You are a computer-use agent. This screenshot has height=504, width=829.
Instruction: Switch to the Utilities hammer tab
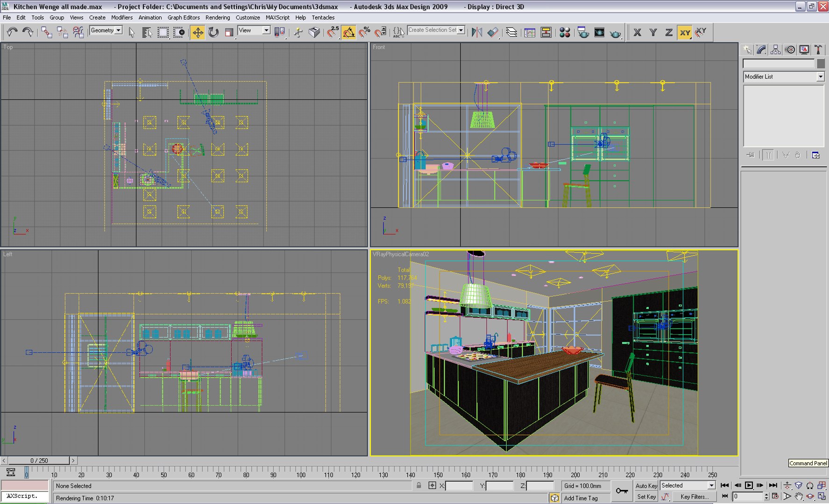(818, 49)
